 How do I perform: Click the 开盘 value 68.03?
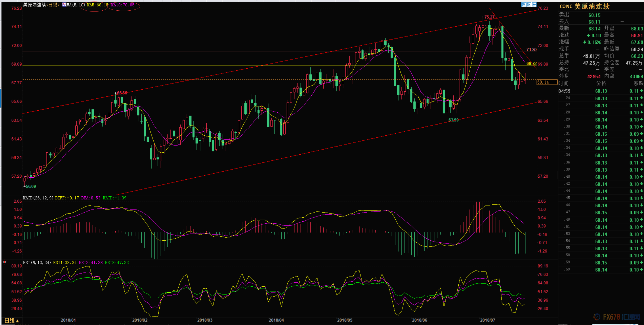(637, 29)
